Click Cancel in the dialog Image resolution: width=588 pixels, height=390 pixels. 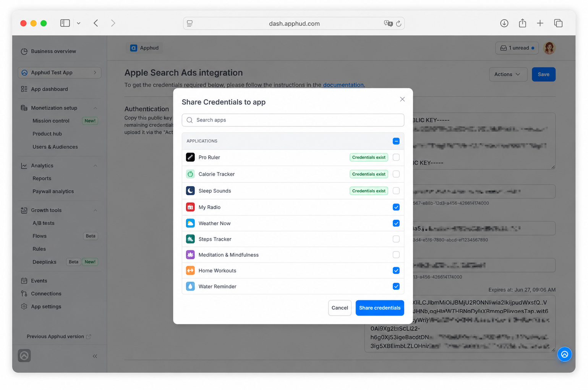pos(340,308)
